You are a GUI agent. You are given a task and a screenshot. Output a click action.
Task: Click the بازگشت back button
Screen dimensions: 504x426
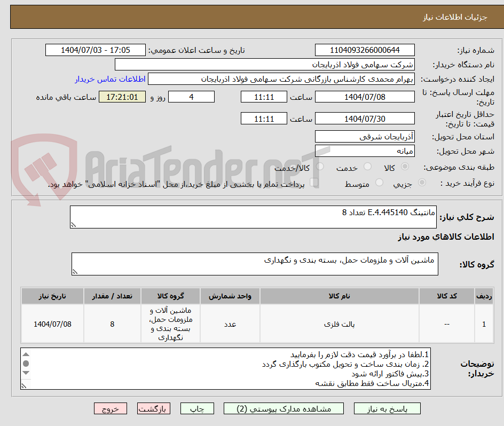pos(154,408)
